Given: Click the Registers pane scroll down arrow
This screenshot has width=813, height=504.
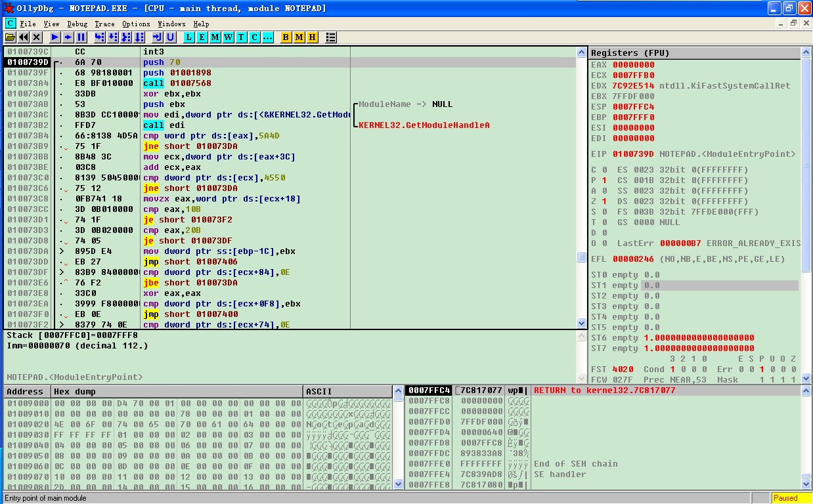Looking at the screenshot, I should [x=806, y=377].
